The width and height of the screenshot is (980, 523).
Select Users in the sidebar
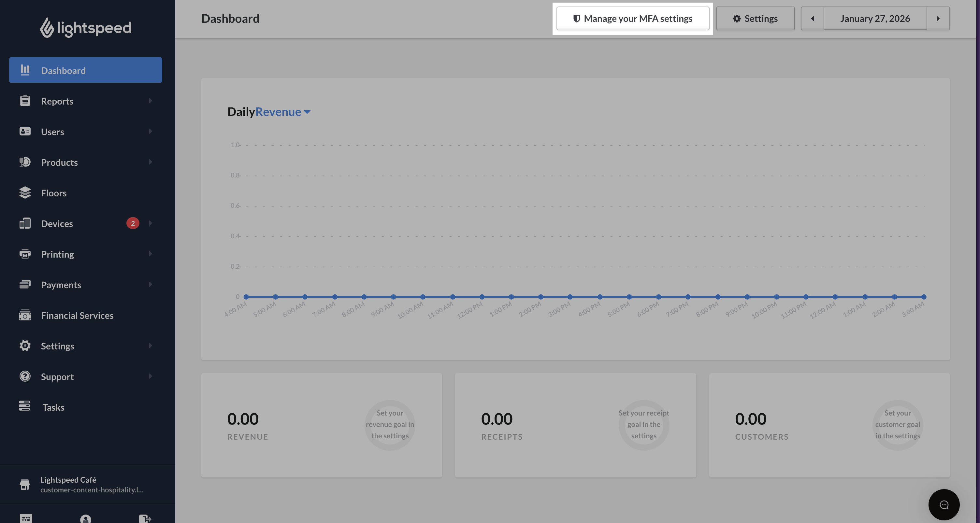point(52,132)
